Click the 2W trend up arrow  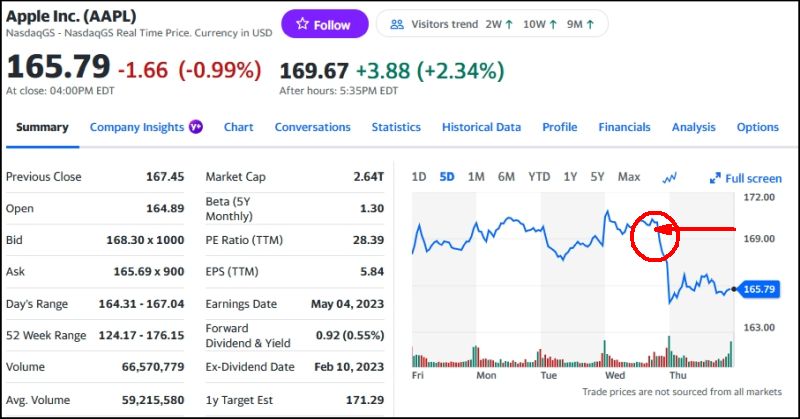click(x=512, y=25)
